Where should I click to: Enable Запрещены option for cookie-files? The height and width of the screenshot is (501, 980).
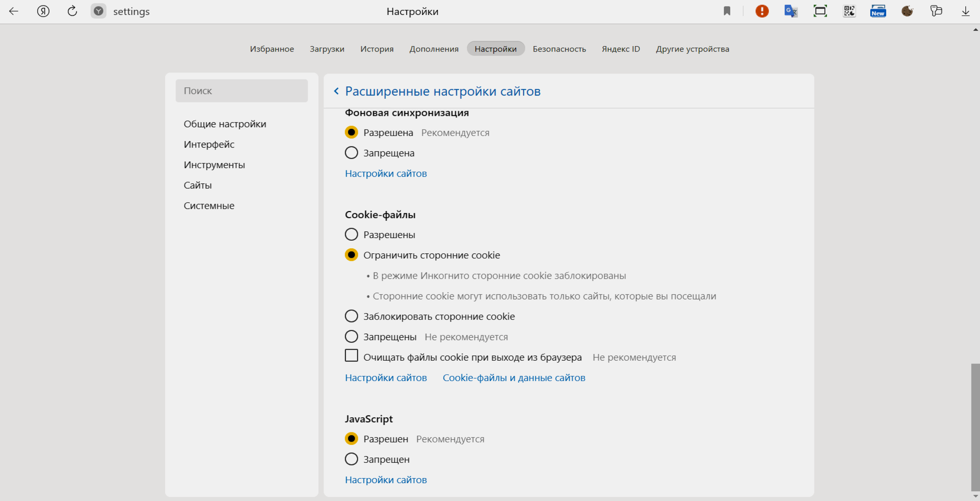(x=351, y=337)
